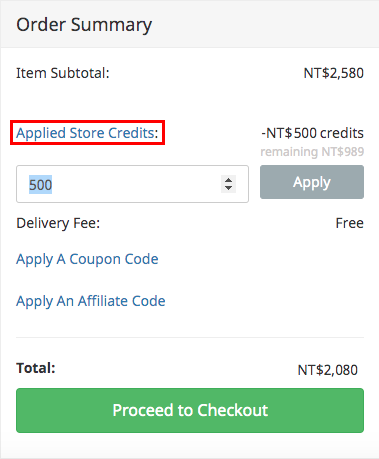This screenshot has height=459, width=379.
Task: Click the bold Total label
Action: tap(36, 368)
